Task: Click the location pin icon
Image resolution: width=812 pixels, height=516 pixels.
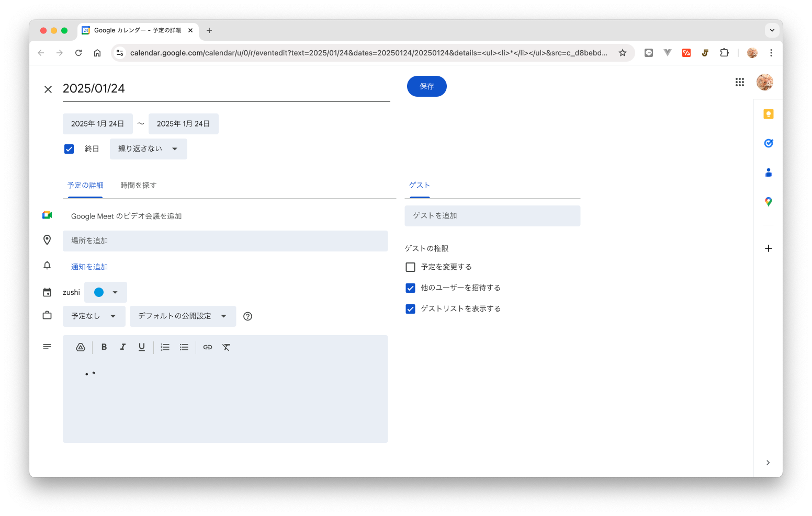Action: (47, 240)
